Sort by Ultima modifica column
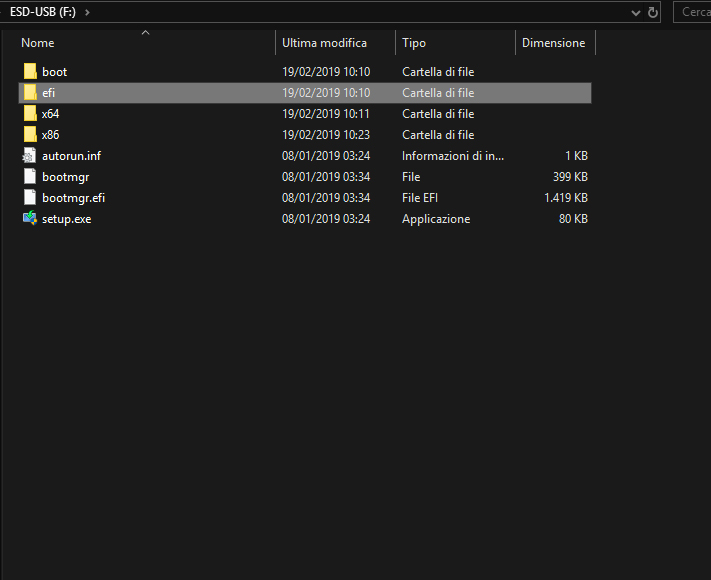Screen dimensions: 711x580 pyautogui.click(x=336, y=43)
